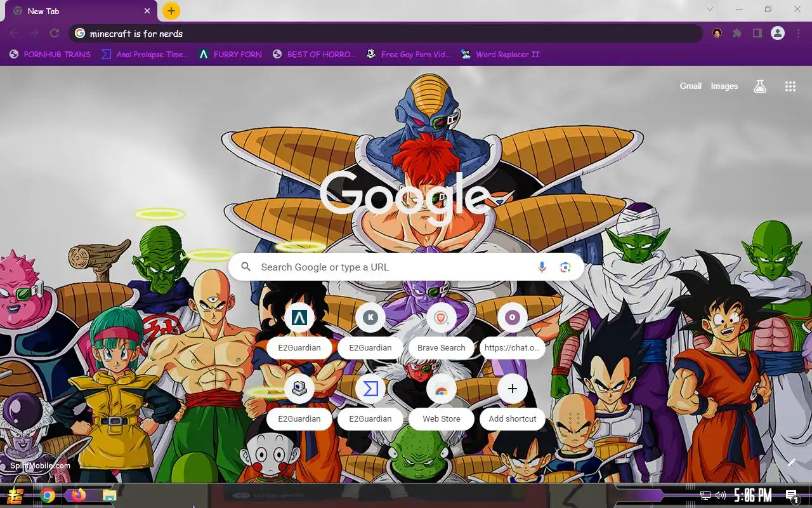Viewport: 812px width, 508px height.
Task: Click the 5:06 PM taskbar clock
Action: (x=753, y=496)
